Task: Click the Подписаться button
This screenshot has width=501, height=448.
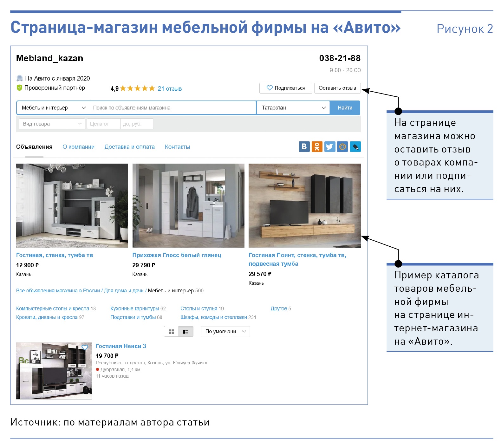Action: pyautogui.click(x=285, y=88)
